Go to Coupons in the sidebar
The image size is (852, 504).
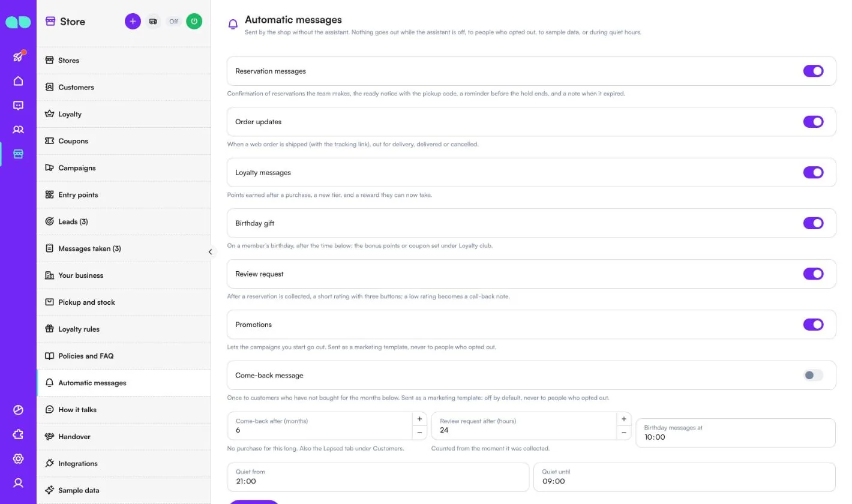(124, 141)
